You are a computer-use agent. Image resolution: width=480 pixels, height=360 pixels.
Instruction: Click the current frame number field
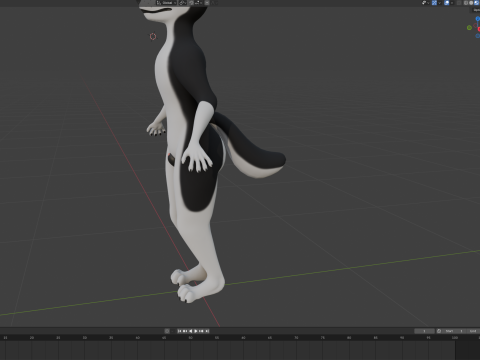click(424, 331)
